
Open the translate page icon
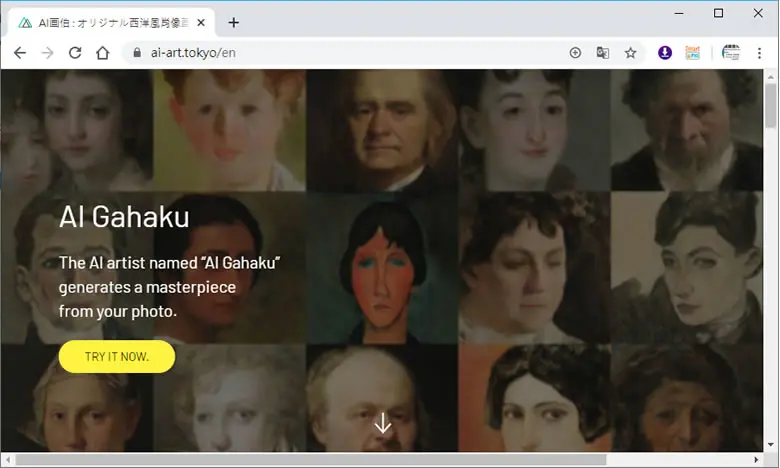click(602, 53)
